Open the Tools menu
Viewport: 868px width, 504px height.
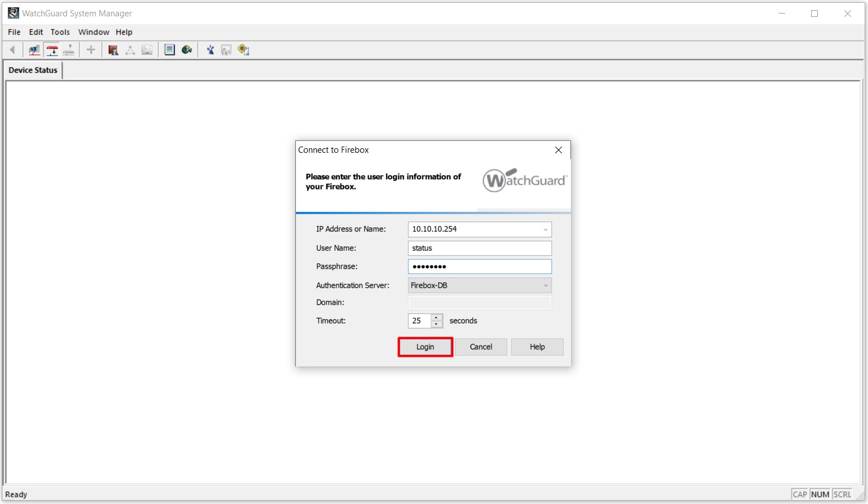click(x=60, y=32)
